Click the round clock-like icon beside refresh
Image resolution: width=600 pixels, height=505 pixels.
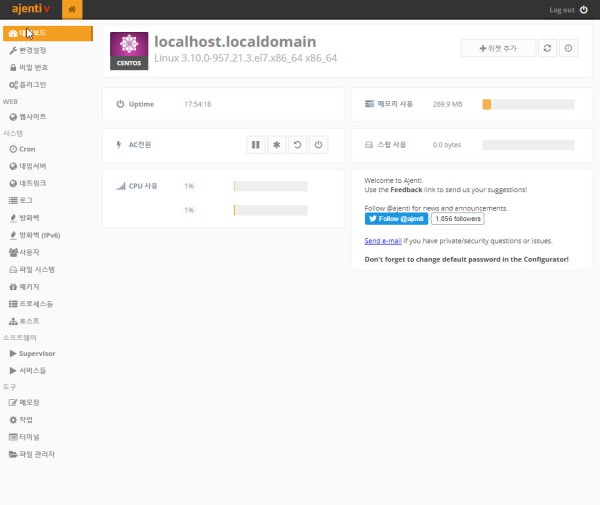click(x=568, y=48)
